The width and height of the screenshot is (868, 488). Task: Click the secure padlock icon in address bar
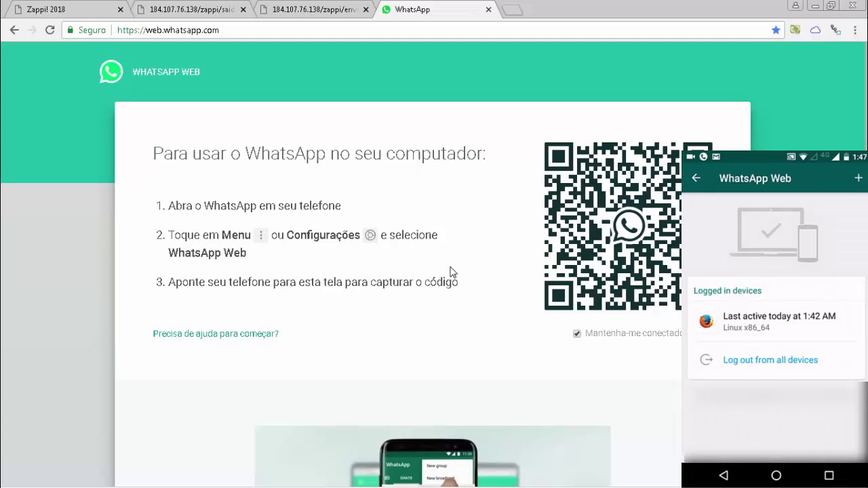(70, 30)
